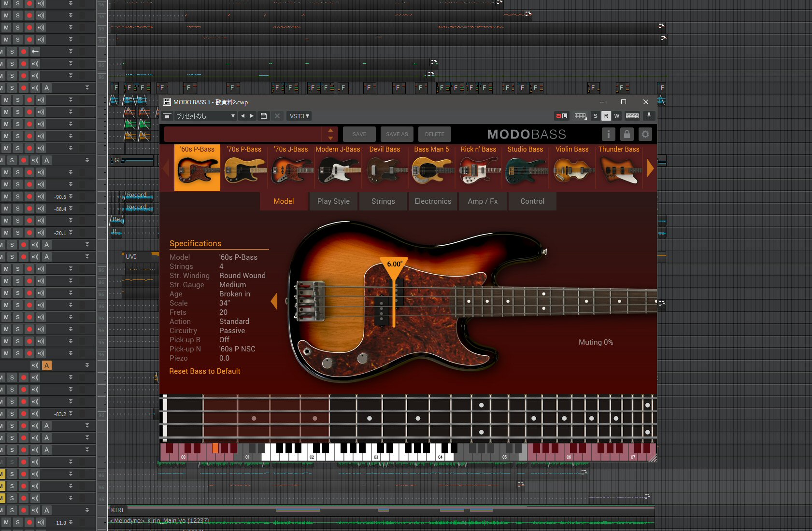The image size is (812, 531).
Task: Open MODO BASS settings gear
Action: [645, 134]
